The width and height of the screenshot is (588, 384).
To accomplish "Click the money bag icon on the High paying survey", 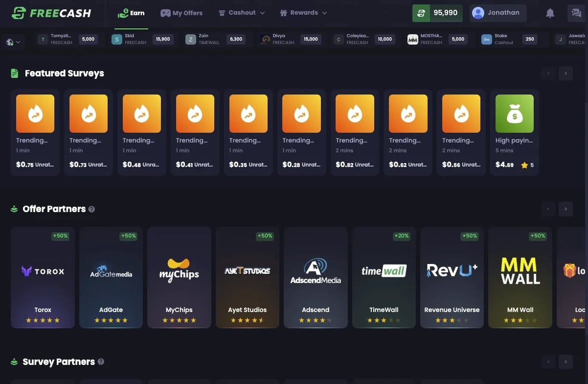I will click(514, 113).
